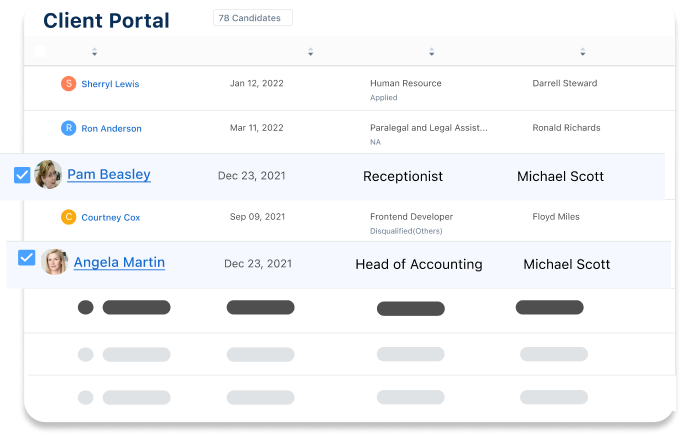Toggle the select-all checkbox in table header
696x435 pixels.
coord(40,51)
